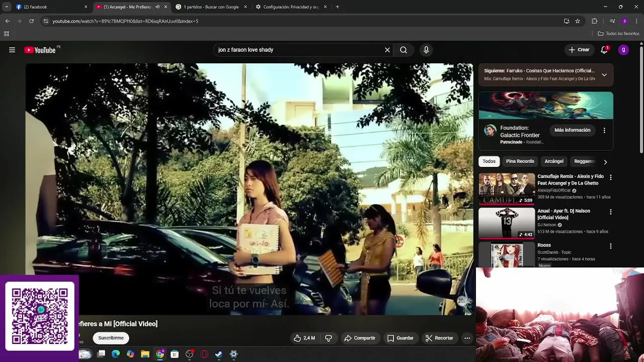Image resolution: width=644 pixels, height=362 pixels.
Task: Clear the YouTube search box text
Action: (x=387, y=50)
